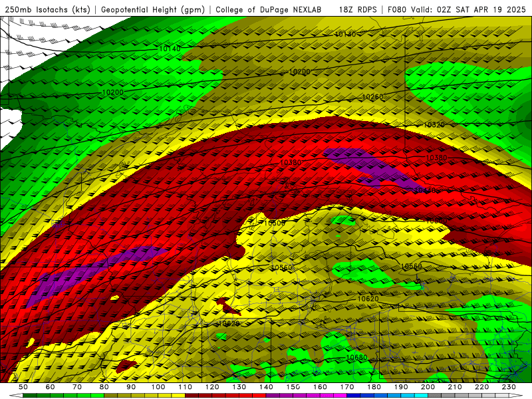Click the 10320 height contour label
Screen dimensions: 532x399
tap(434, 125)
